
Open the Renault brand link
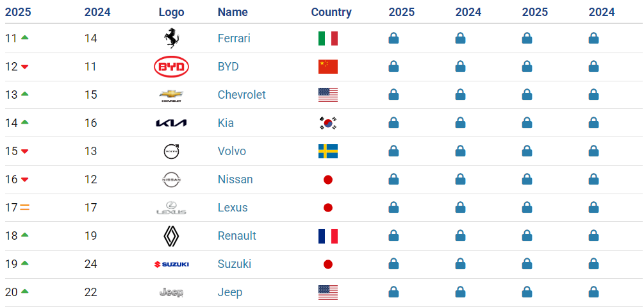[236, 236]
